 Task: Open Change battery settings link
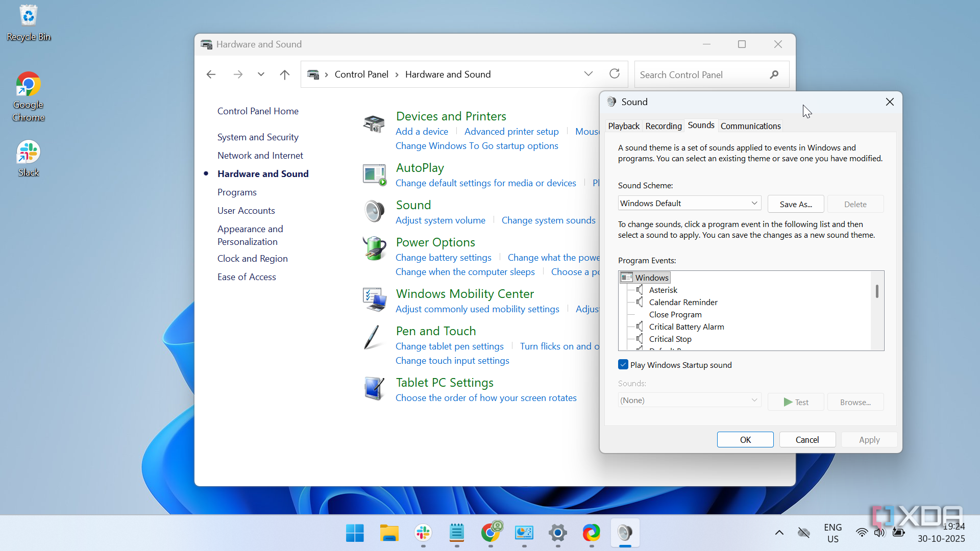point(444,258)
